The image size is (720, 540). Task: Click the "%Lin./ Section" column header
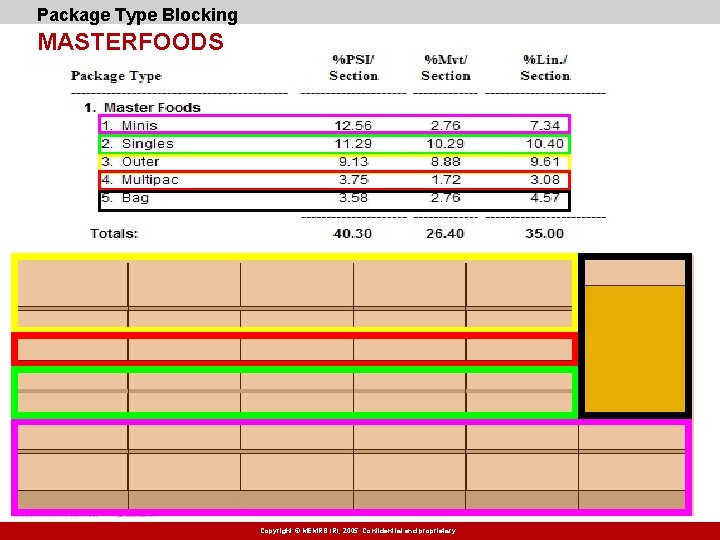click(546, 68)
